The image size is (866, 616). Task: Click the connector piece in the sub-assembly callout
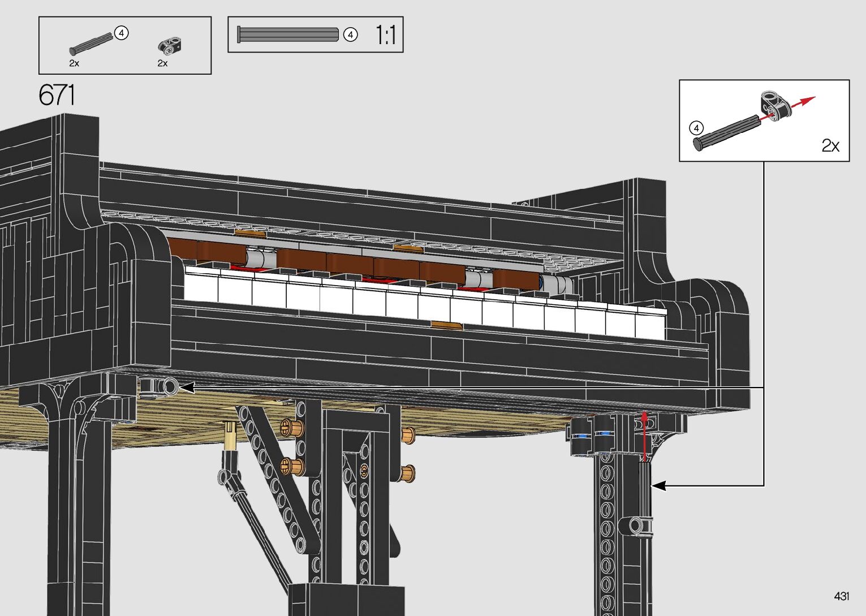[774, 105]
